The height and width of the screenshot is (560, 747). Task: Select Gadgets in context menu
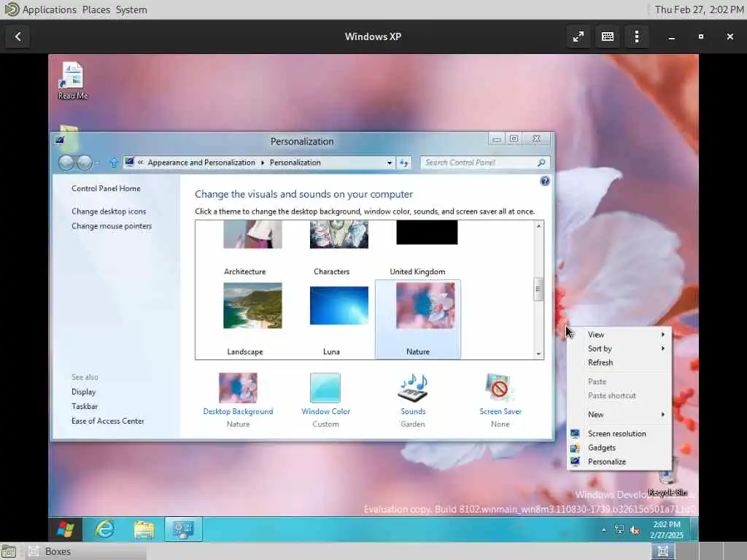coord(619,448)
